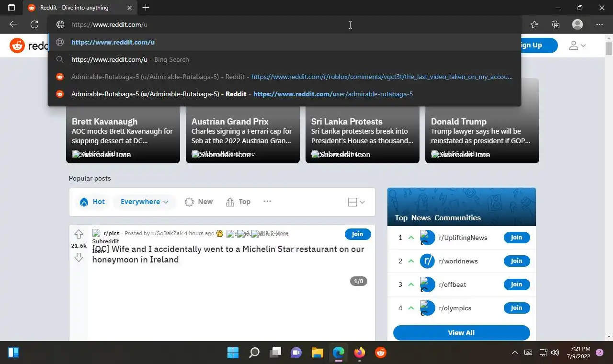Refresh the page with the reload icon
The width and height of the screenshot is (613, 364).
[34, 24]
